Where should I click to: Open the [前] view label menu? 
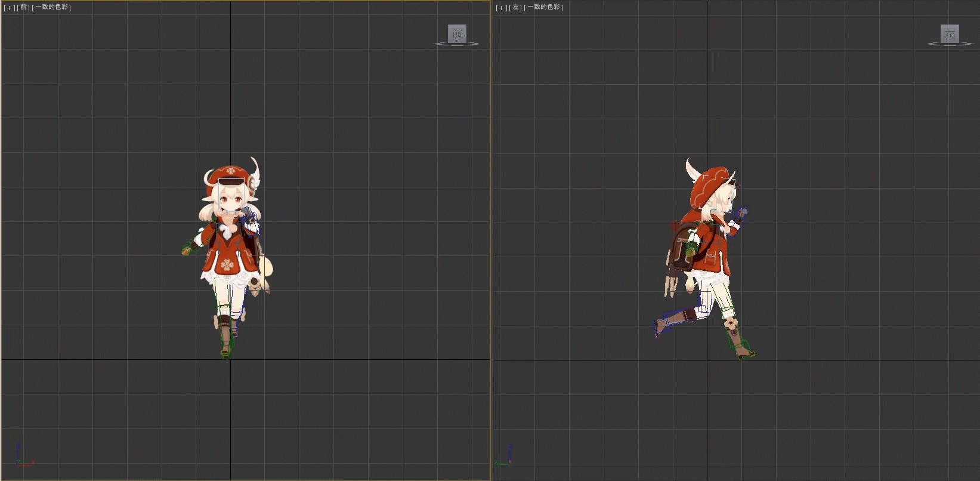point(24,7)
